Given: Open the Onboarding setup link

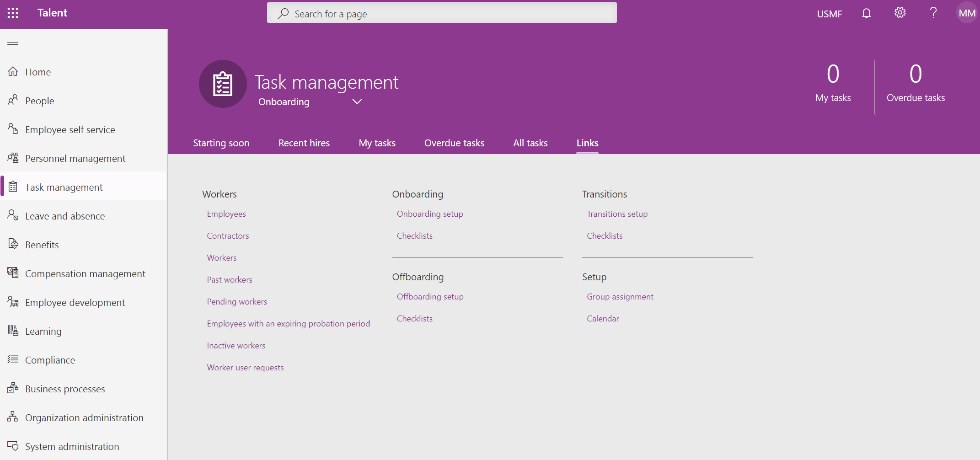Looking at the screenshot, I should click(x=429, y=214).
